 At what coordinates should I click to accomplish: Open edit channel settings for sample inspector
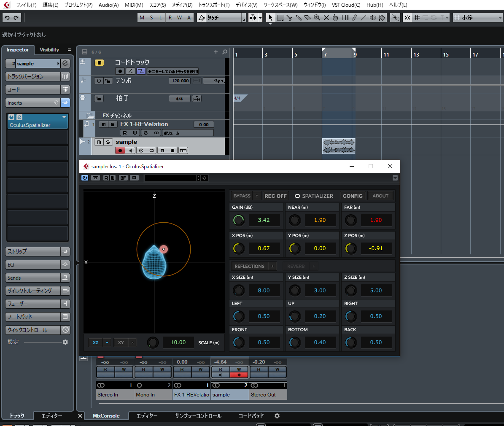coord(65,63)
